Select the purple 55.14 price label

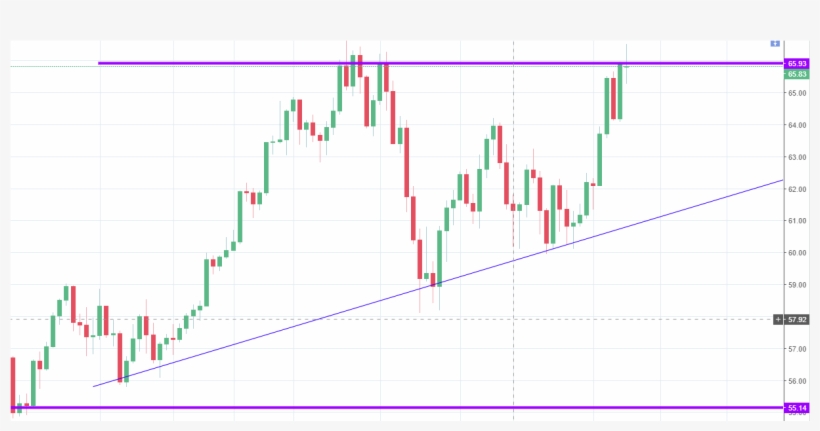pos(797,408)
